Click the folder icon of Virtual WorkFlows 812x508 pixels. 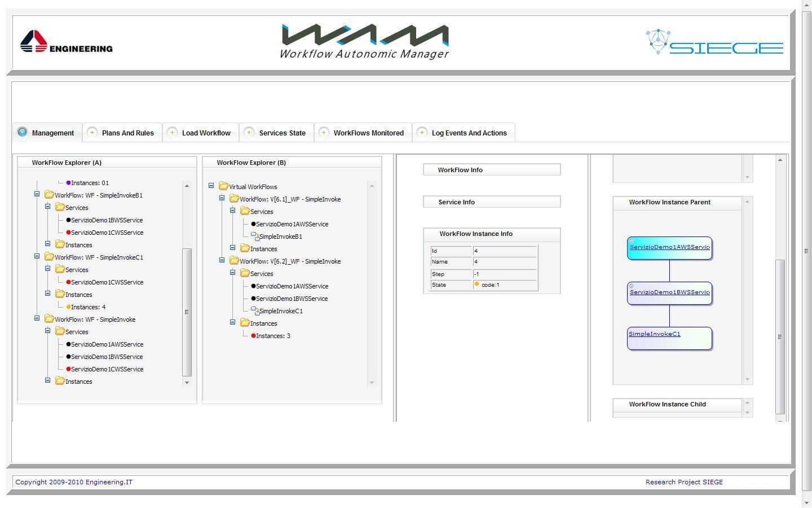click(223, 186)
